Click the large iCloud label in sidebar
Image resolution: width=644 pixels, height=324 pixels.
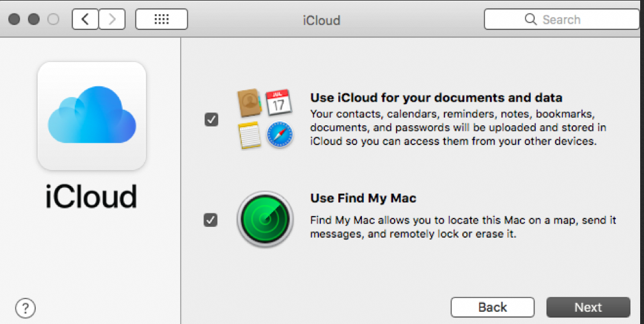click(91, 196)
